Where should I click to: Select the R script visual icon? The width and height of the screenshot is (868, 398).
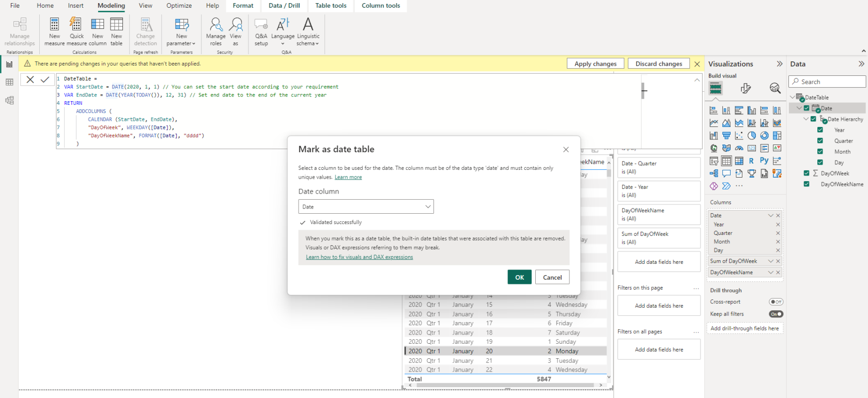tap(751, 161)
